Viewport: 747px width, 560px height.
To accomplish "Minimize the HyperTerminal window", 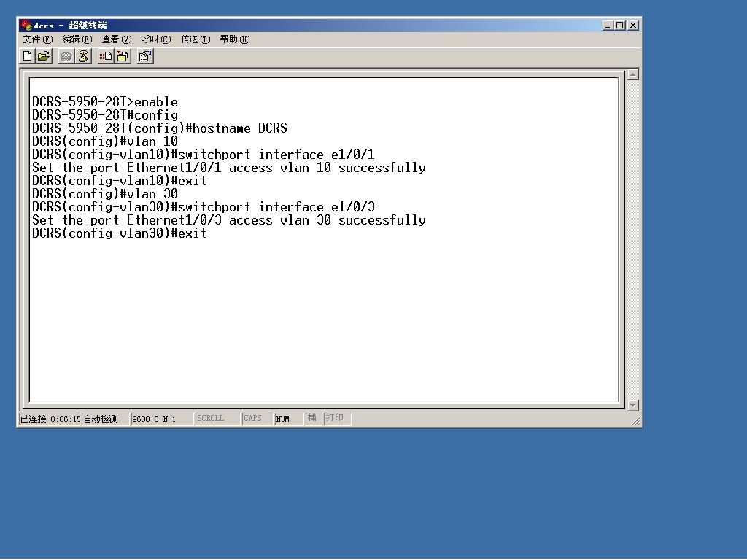I will pyautogui.click(x=608, y=26).
